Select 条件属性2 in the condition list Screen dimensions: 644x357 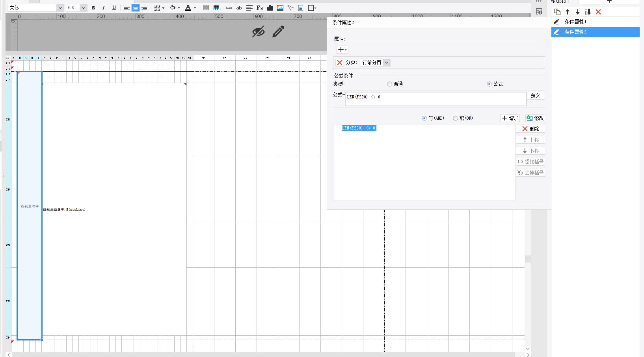point(600,32)
